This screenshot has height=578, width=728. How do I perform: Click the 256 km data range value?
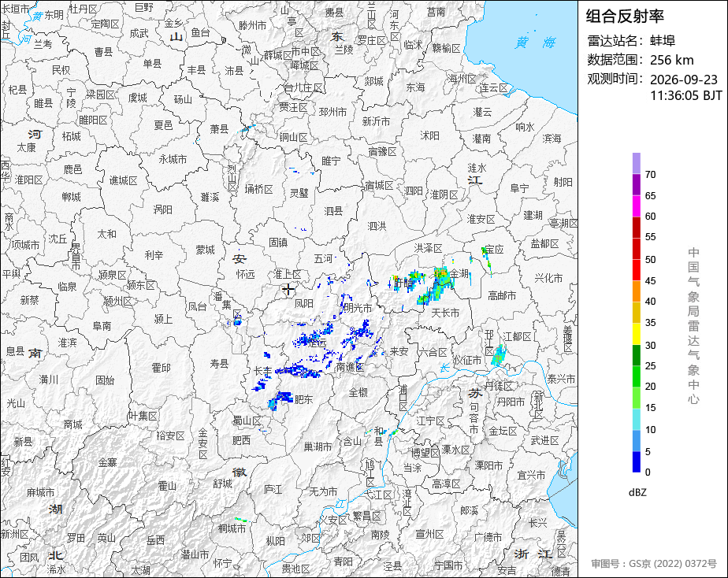click(671, 60)
